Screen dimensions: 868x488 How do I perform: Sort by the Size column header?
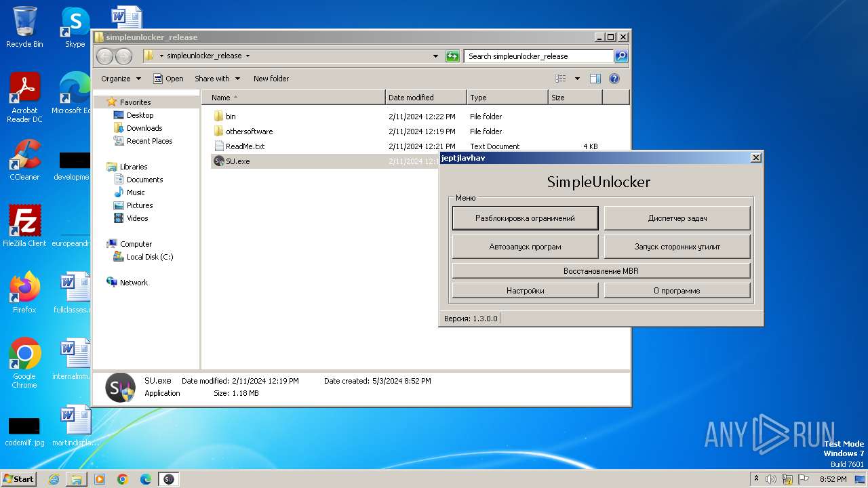click(x=575, y=98)
